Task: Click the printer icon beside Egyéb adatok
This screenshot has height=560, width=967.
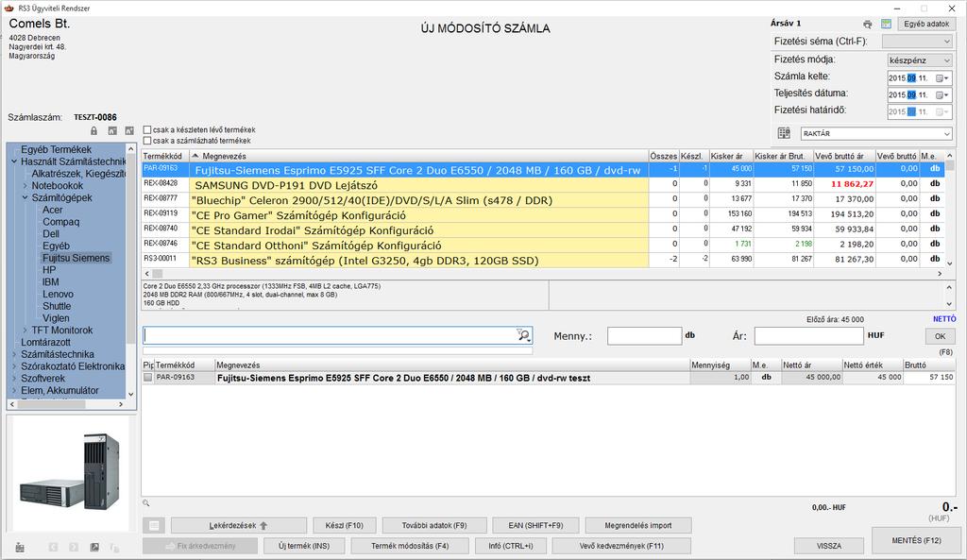Action: click(867, 24)
